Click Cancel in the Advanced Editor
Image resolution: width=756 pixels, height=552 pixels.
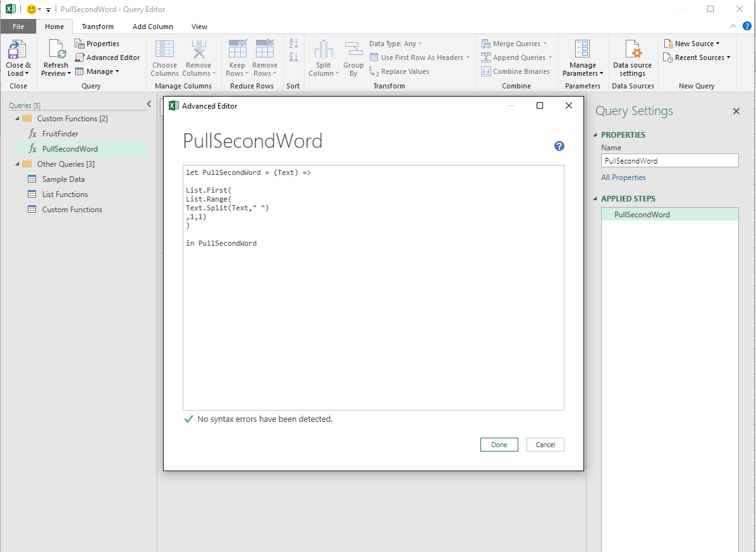546,445
